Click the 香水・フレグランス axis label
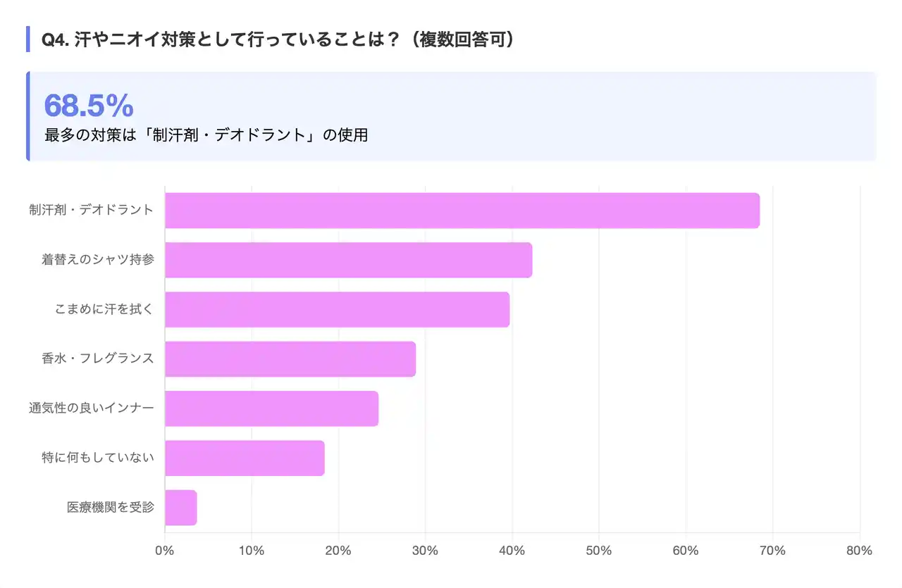 click(x=97, y=358)
